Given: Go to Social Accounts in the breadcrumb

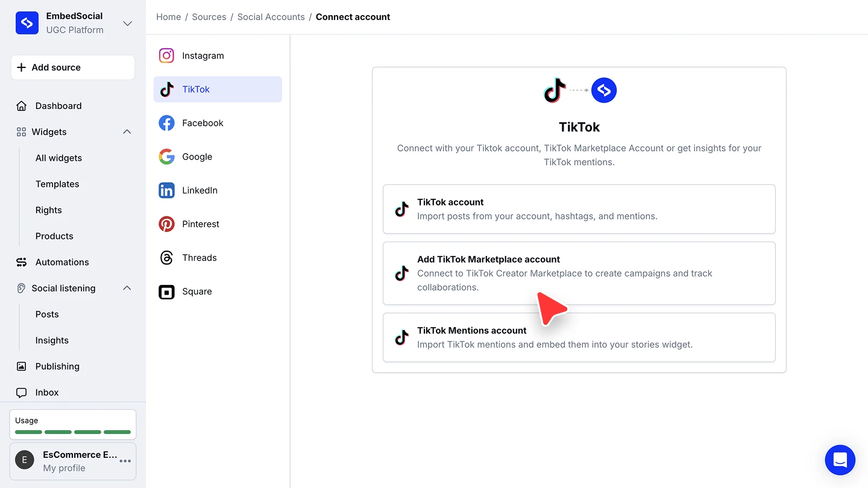Looking at the screenshot, I should pyautogui.click(x=271, y=17).
